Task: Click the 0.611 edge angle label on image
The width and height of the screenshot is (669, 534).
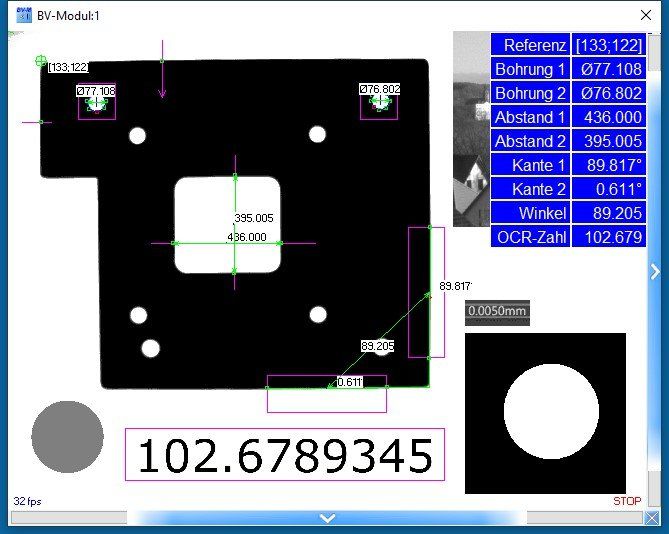Action: click(350, 382)
